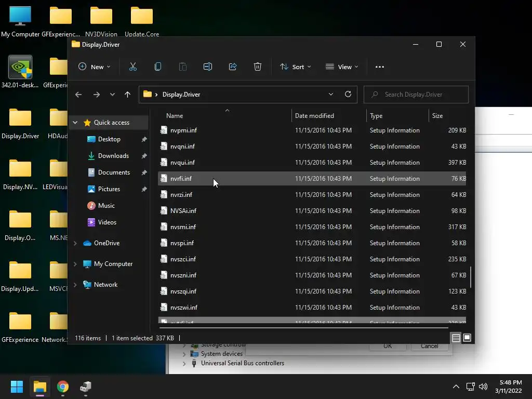Expand System devices in Device Manager
Screen dimensions: 532x399
tap(184, 354)
